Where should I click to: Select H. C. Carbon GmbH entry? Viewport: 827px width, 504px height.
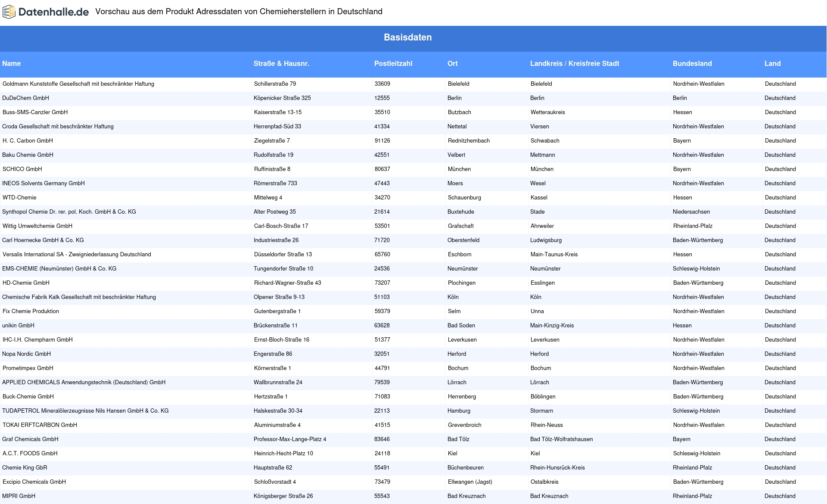click(x=28, y=141)
